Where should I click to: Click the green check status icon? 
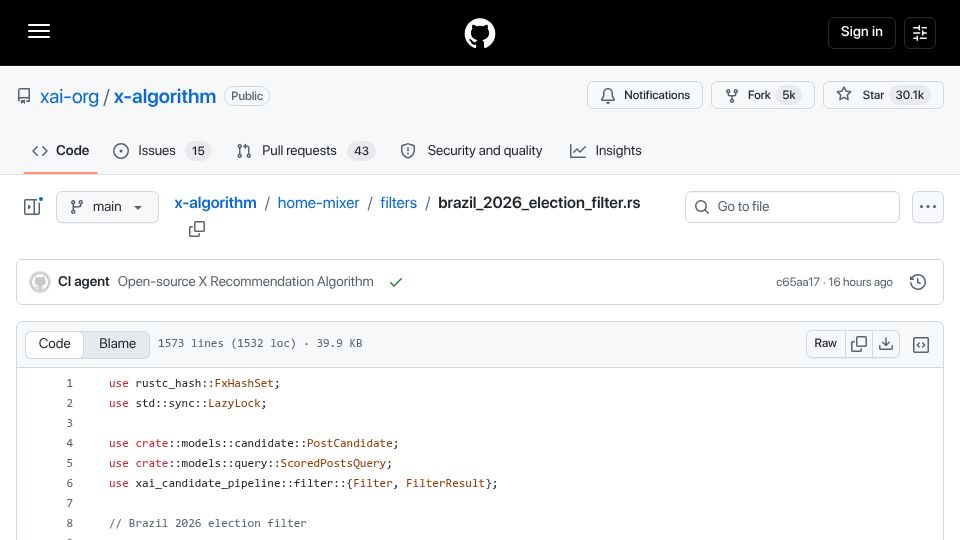coord(396,282)
